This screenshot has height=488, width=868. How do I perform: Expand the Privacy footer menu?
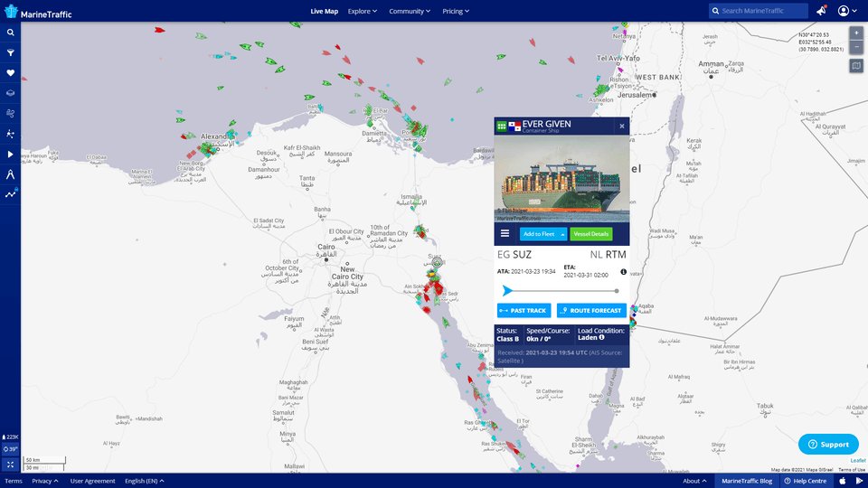pos(45,481)
